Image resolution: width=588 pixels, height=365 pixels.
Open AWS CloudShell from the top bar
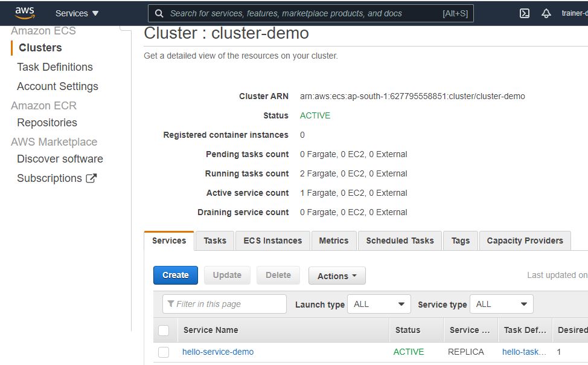[x=523, y=13]
